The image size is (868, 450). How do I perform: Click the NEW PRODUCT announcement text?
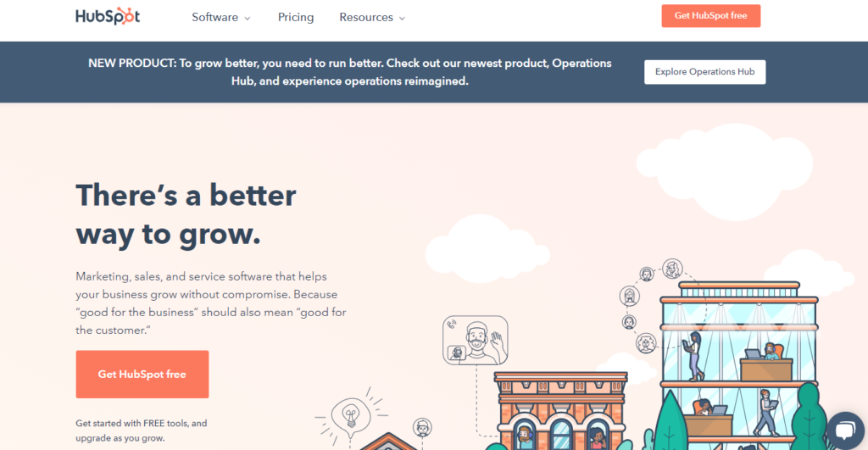click(x=350, y=72)
